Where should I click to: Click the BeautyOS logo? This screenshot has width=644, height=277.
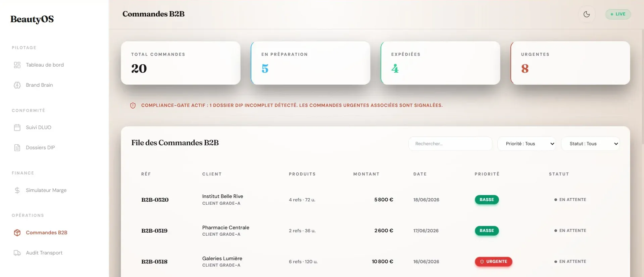pyautogui.click(x=32, y=19)
